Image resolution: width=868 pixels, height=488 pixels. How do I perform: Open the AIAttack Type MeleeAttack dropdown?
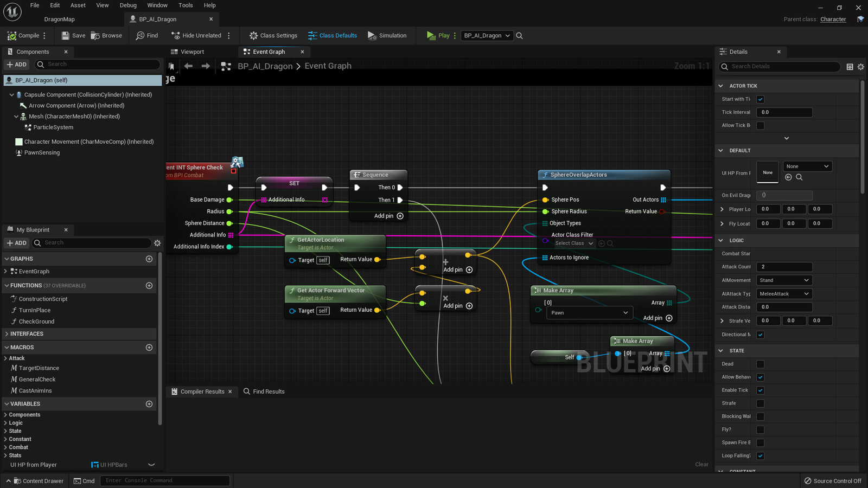(x=783, y=293)
